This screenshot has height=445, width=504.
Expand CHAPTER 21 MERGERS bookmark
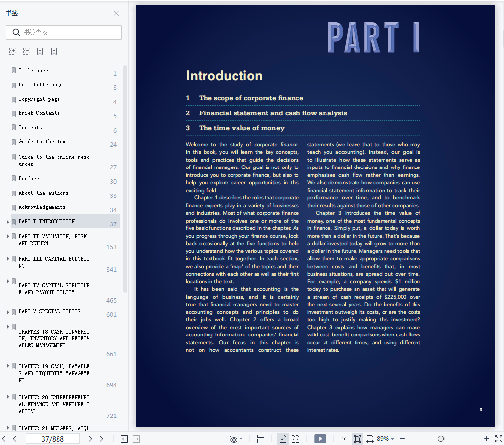tap(8, 428)
